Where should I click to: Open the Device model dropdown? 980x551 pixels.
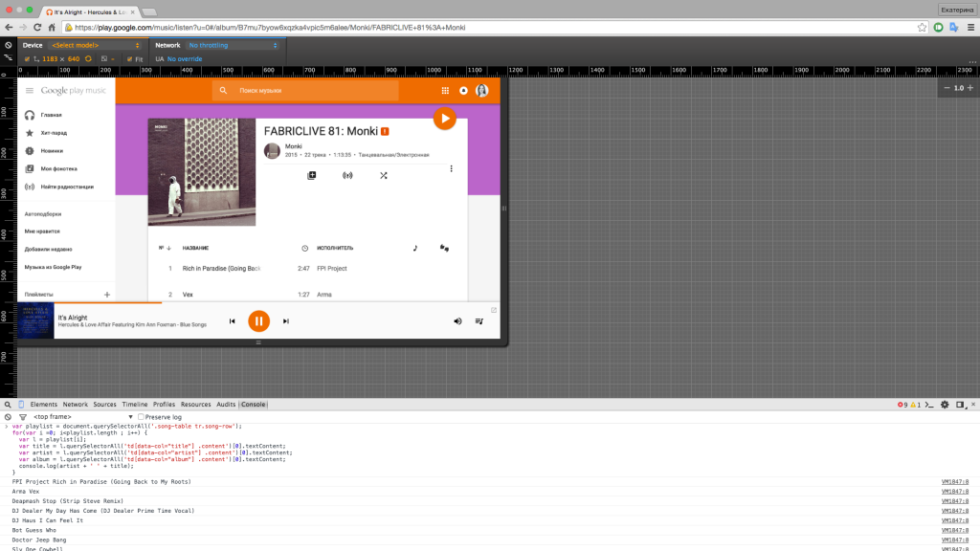point(97,45)
